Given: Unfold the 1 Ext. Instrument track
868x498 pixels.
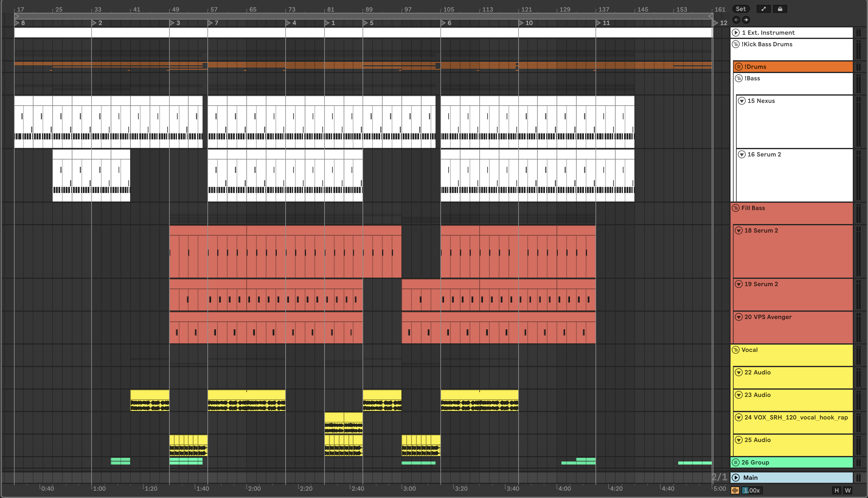Looking at the screenshot, I should (x=736, y=33).
